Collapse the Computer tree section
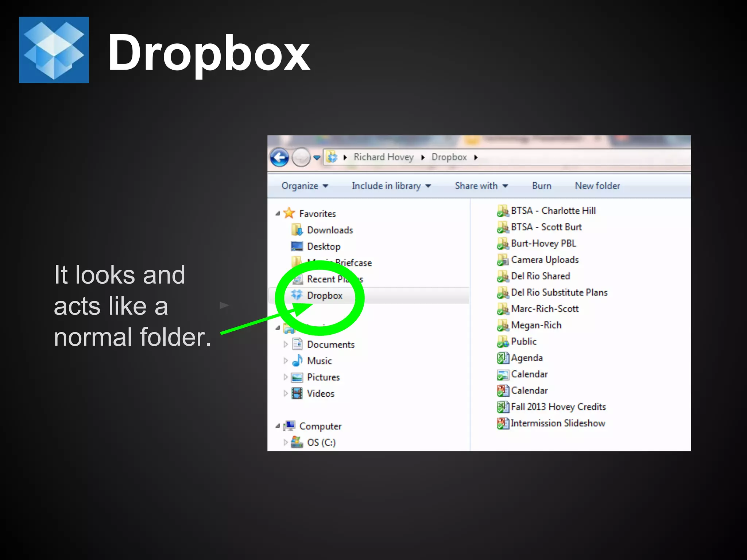The width and height of the screenshot is (747, 560). click(278, 426)
